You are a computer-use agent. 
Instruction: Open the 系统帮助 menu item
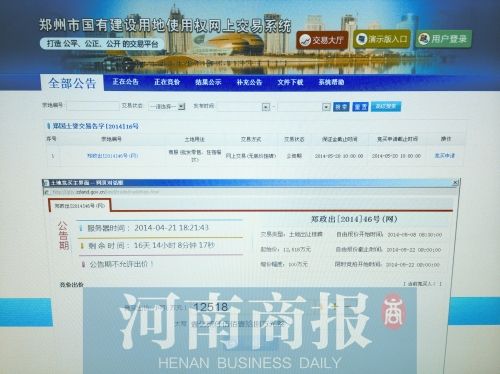[331, 82]
